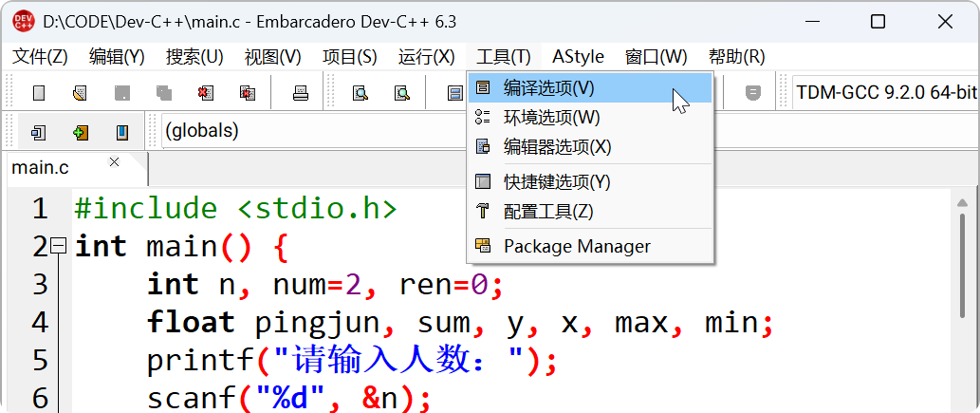Click the icon beside Package Manager
The width and height of the screenshot is (980, 413).
pos(483,246)
